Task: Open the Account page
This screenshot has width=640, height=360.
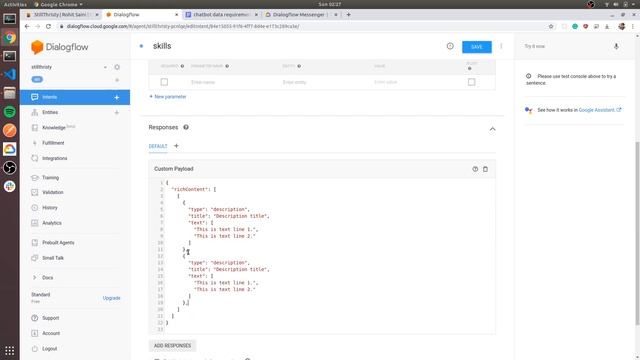Action: (51, 333)
